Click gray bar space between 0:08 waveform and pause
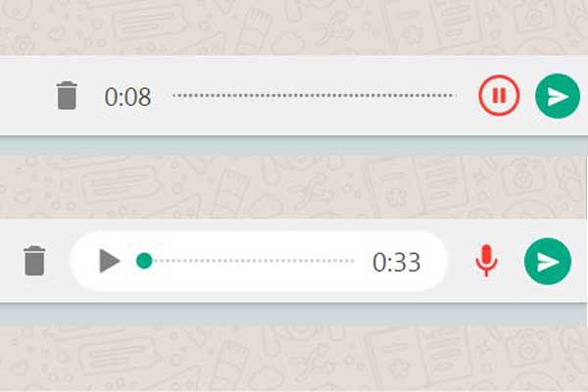The width and height of the screenshot is (588, 392). [x=467, y=95]
